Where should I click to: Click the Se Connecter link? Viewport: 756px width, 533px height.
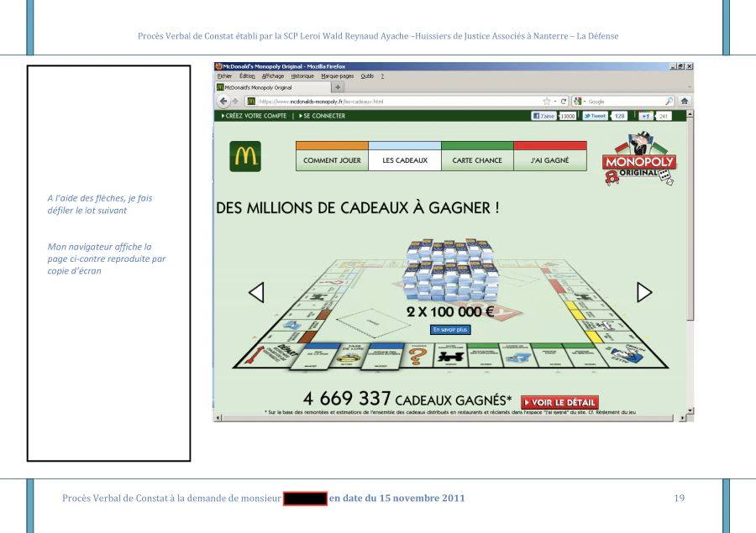coord(323,116)
